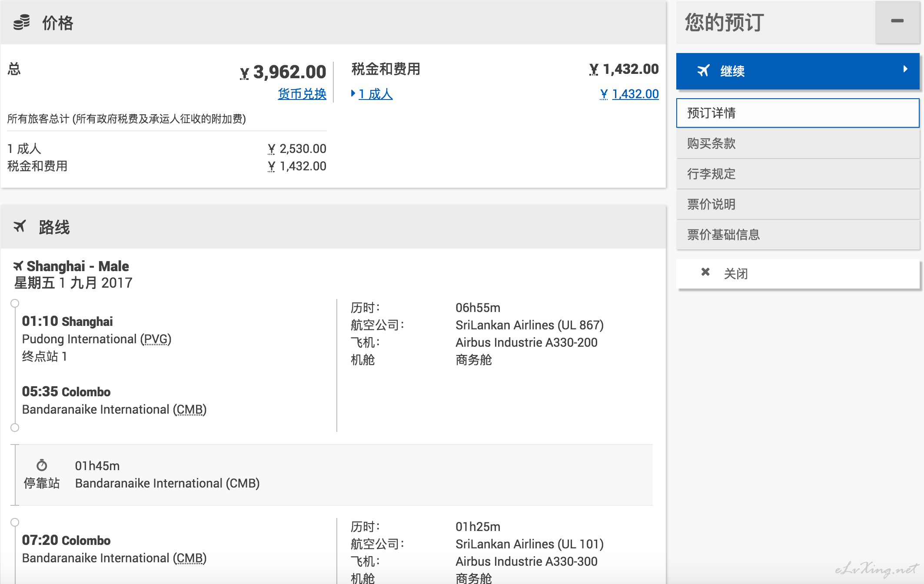The width and height of the screenshot is (924, 584).
Task: Click the Shanghai - Male route heading
Action: (x=78, y=266)
